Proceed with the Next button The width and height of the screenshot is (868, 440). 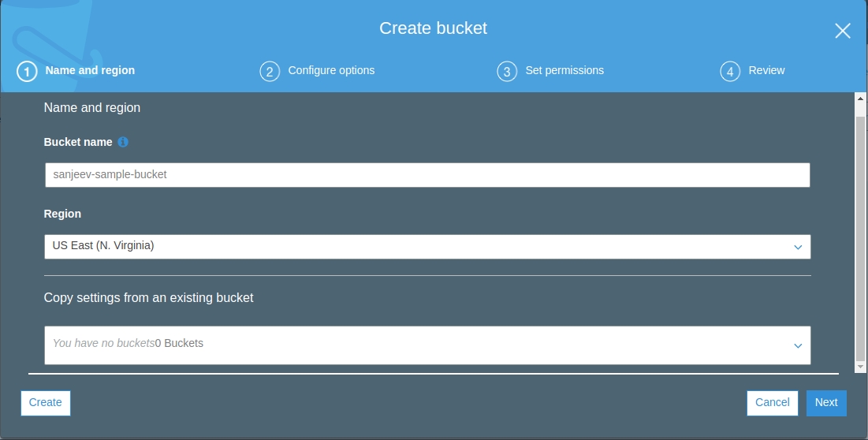826,403
